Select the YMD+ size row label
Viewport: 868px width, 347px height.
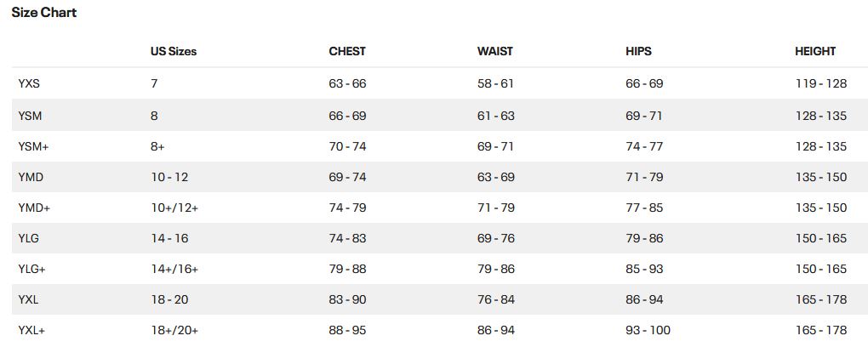34,208
